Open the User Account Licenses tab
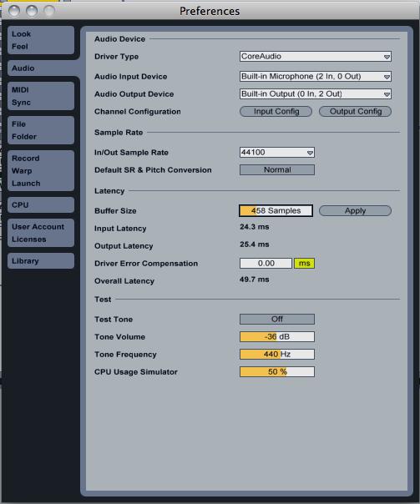Screen dimensions: 420x504 [x=41, y=233]
